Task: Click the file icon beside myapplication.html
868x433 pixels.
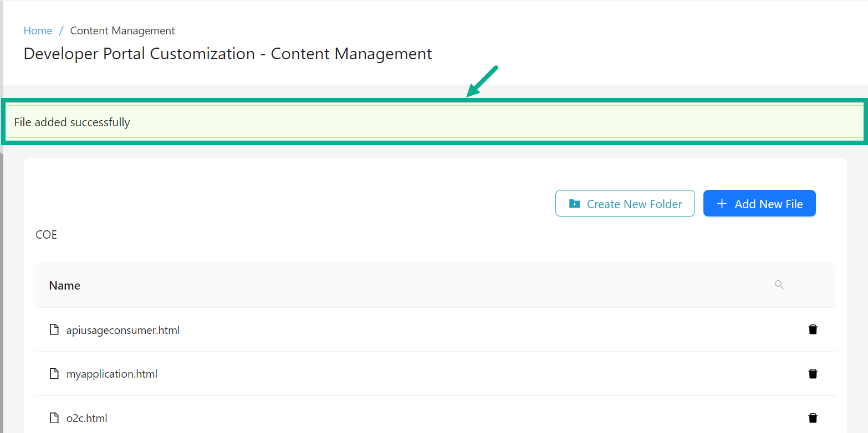Action: [54, 373]
